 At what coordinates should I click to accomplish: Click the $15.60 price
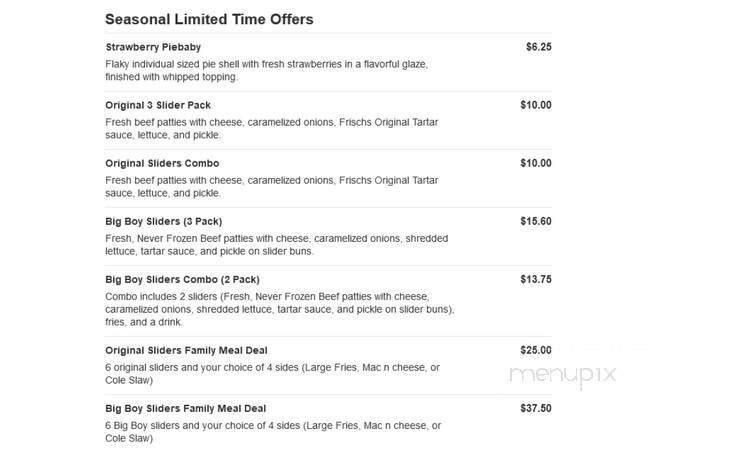coord(536,221)
